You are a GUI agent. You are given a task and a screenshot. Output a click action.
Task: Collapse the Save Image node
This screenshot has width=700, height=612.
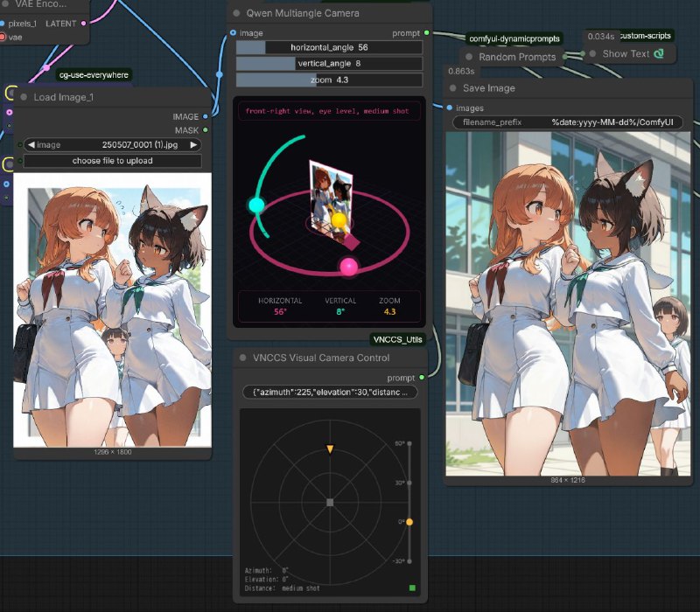tap(454, 88)
